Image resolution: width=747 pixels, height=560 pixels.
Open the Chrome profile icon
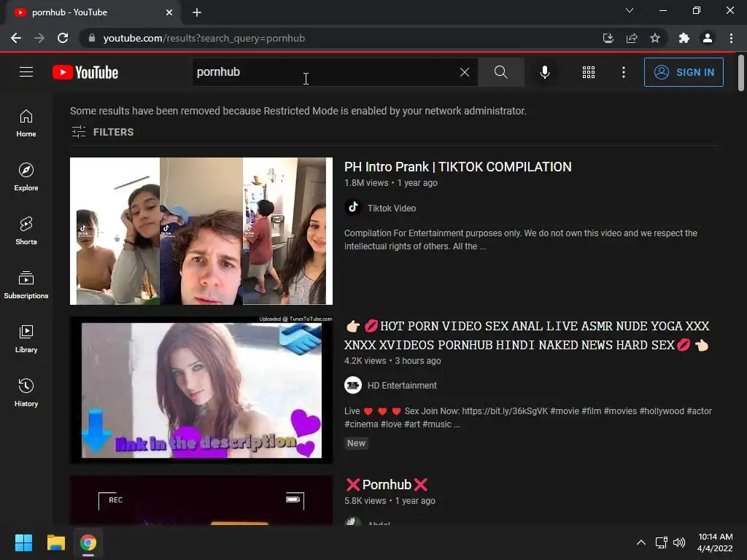click(x=708, y=38)
